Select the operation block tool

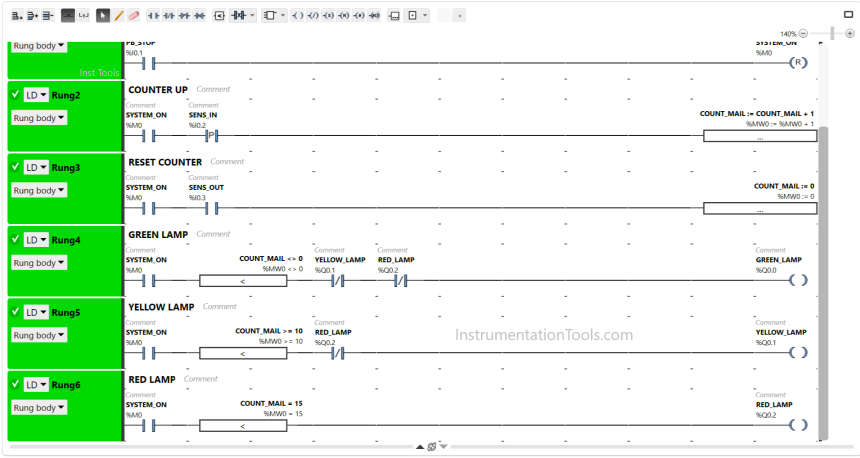394,16
